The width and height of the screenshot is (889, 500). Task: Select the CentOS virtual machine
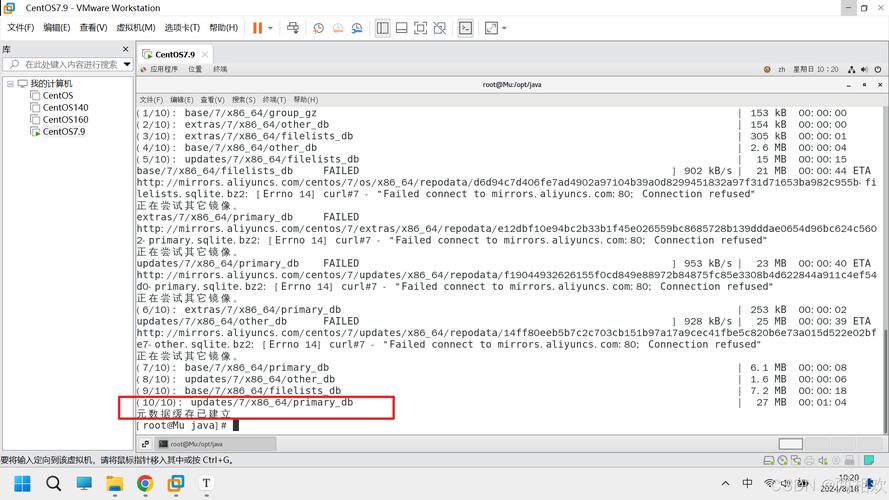[57, 95]
